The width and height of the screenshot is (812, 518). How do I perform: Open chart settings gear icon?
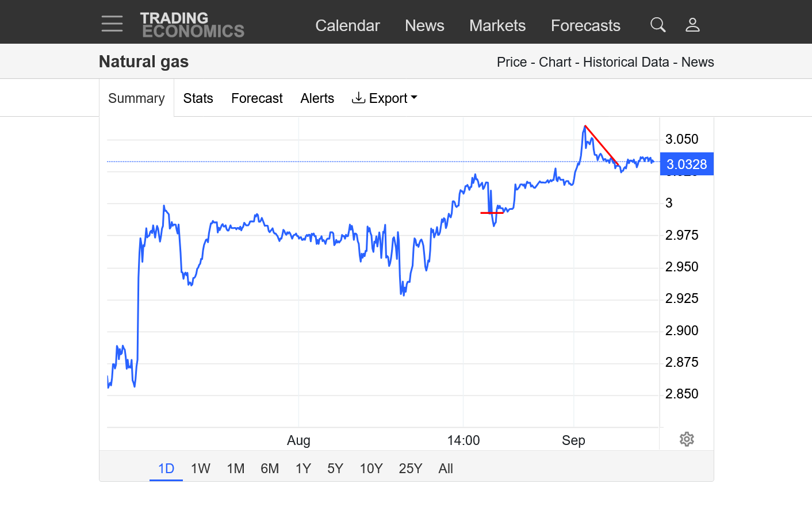(x=687, y=439)
